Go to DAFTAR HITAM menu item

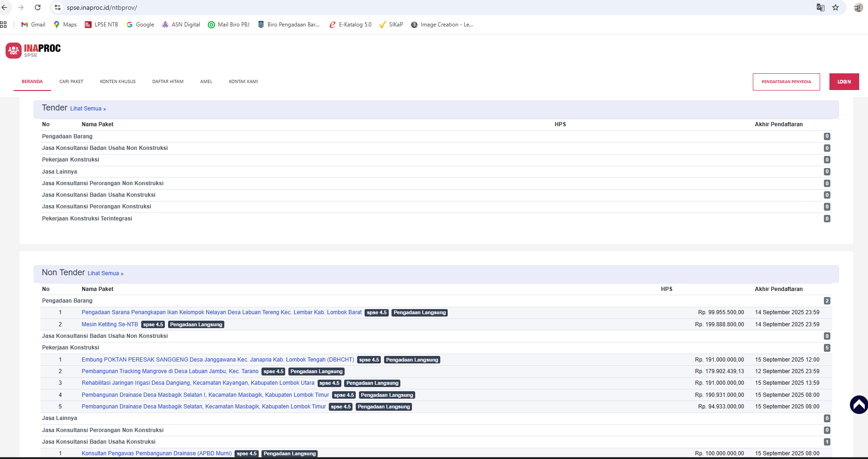point(168,82)
